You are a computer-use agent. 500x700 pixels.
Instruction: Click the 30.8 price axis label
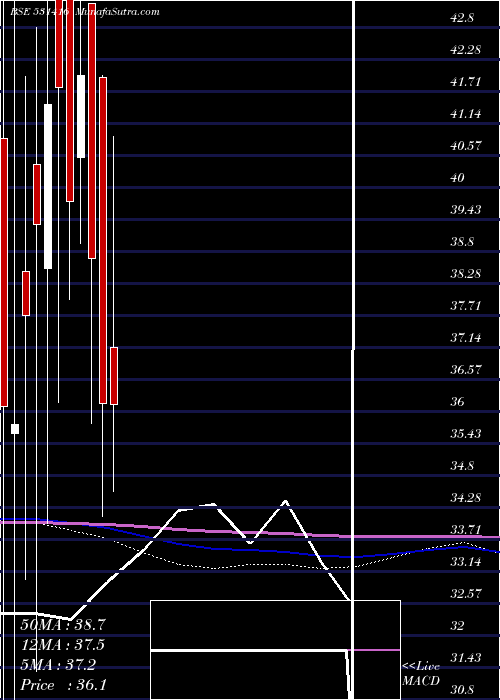tap(462, 689)
